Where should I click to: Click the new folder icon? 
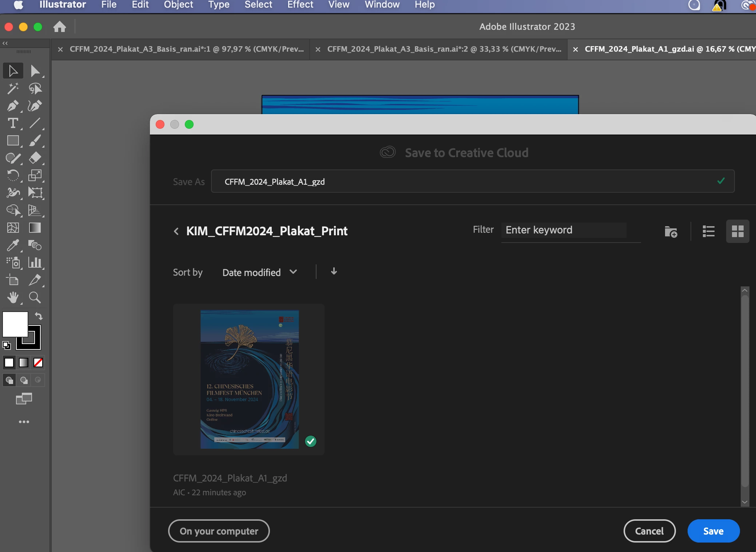(x=671, y=231)
